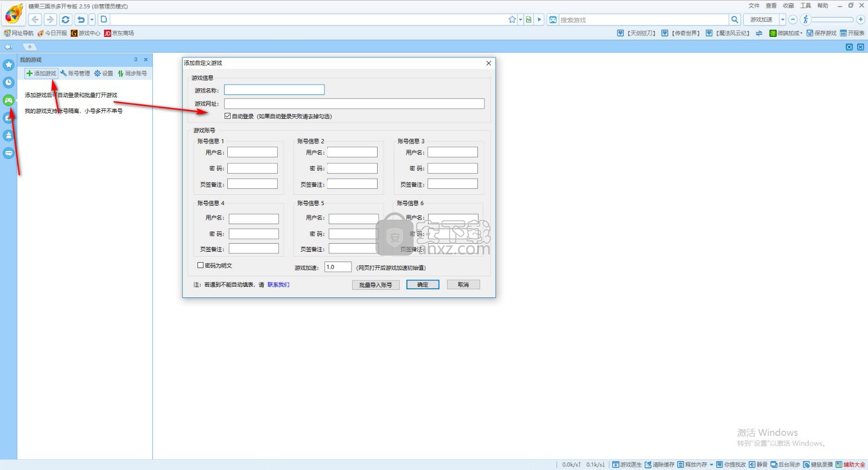Open 键鼠录播 in the status bar
Screen dimensions: 868x470
818,465
